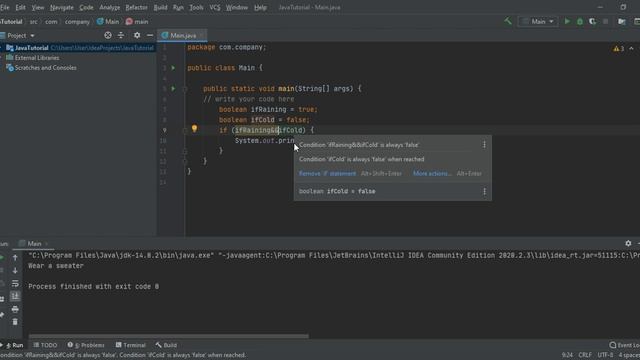Click the src breadcrumb
This screenshot has width=640, height=360.
pyautogui.click(x=33, y=22)
